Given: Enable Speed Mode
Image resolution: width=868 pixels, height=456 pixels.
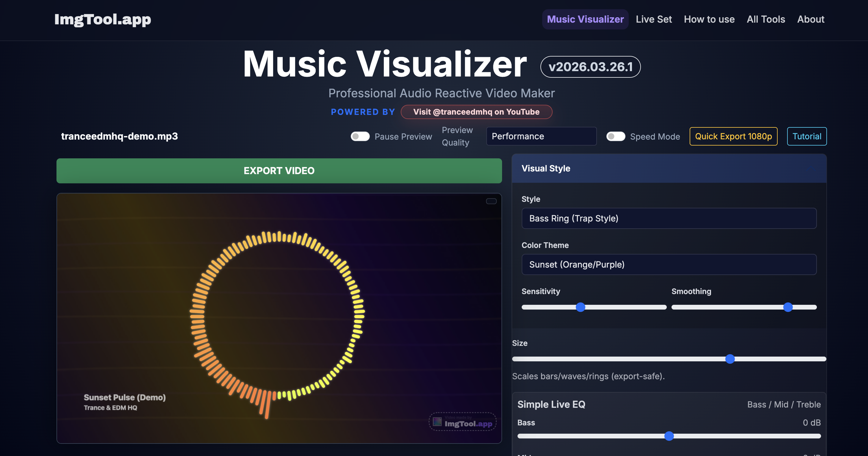Looking at the screenshot, I should [x=616, y=136].
